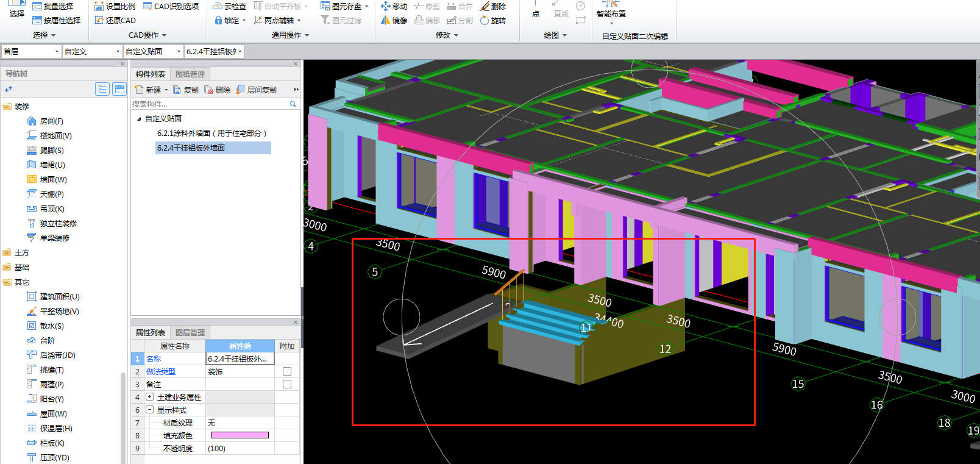Click the 搜索构件 search field
This screenshot has height=464, width=980.
coord(215,104)
